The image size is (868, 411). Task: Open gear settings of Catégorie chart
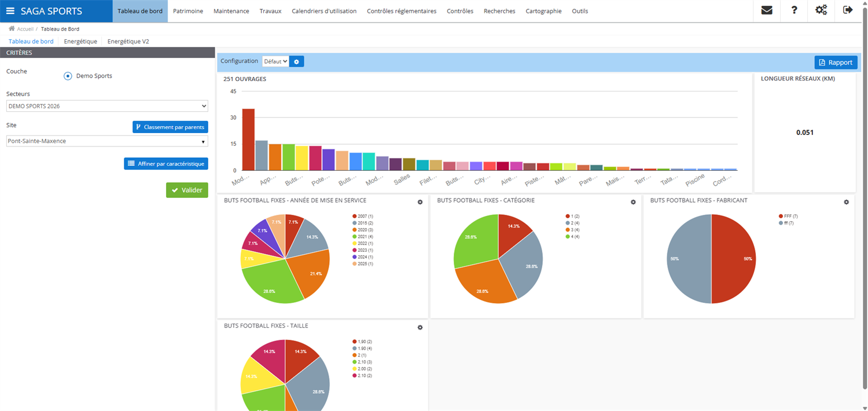[x=633, y=202]
